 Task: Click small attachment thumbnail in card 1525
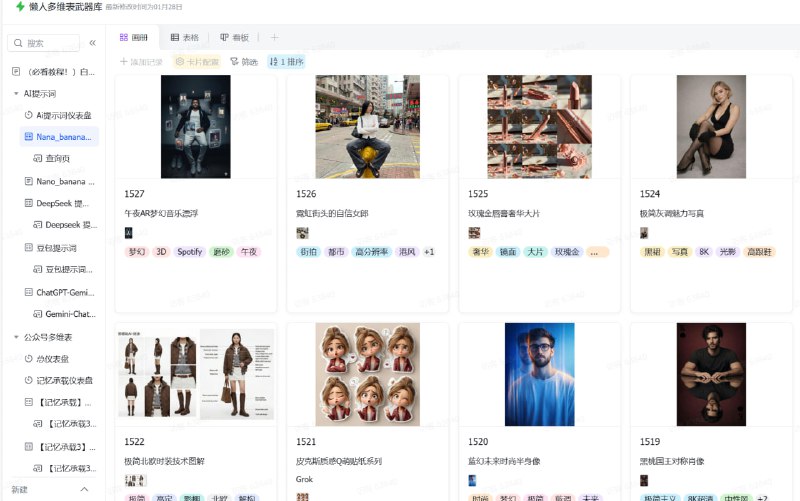pyautogui.click(x=474, y=233)
